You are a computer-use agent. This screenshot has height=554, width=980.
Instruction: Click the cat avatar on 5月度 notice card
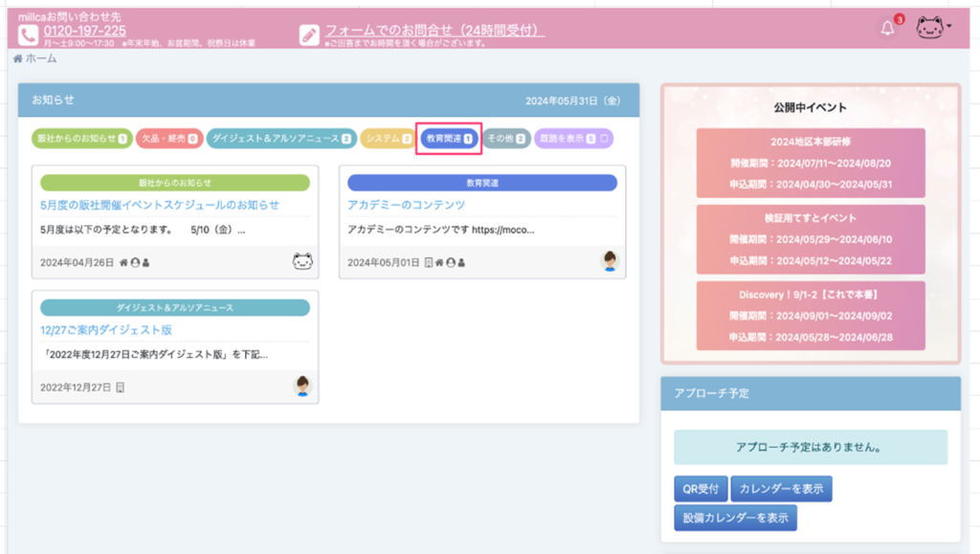[x=302, y=261]
